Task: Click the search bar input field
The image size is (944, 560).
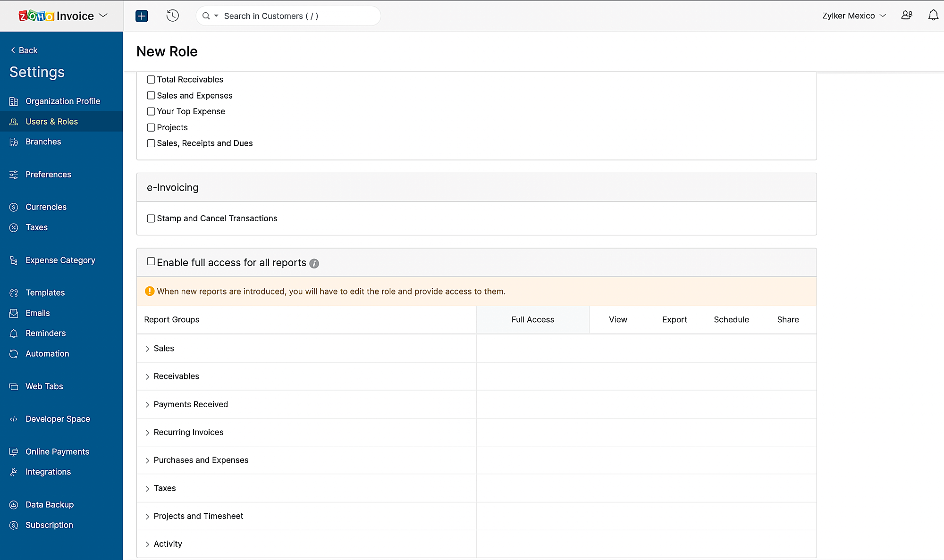Action: pyautogui.click(x=288, y=16)
